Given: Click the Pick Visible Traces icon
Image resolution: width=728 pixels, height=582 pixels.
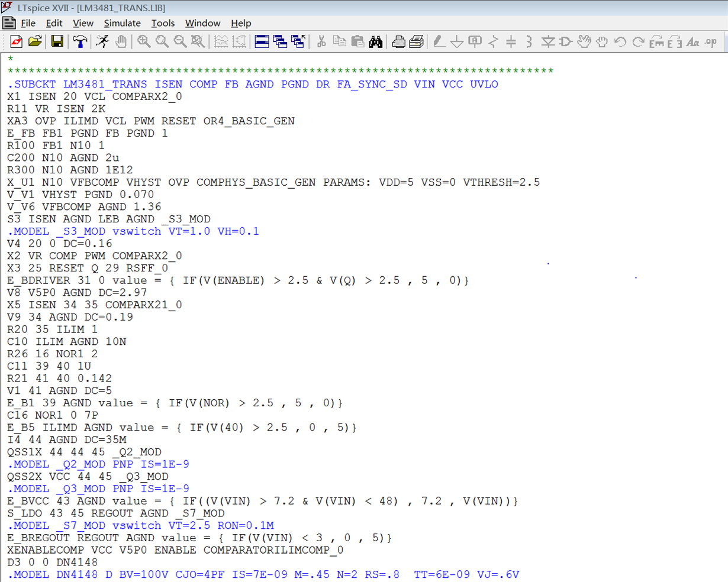Looking at the screenshot, I should tap(239, 41).
